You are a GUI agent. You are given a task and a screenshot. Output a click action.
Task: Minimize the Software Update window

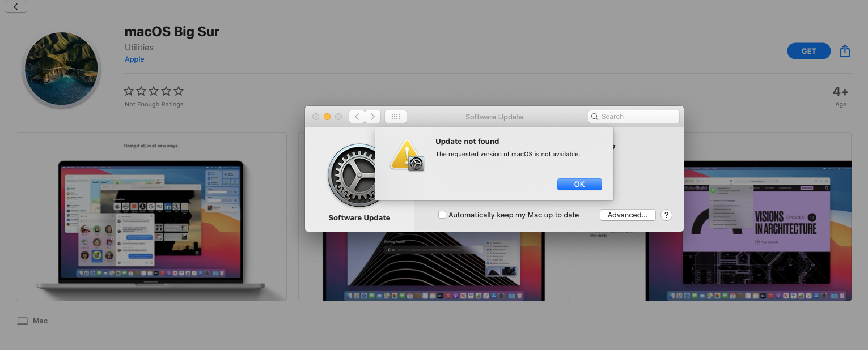327,117
